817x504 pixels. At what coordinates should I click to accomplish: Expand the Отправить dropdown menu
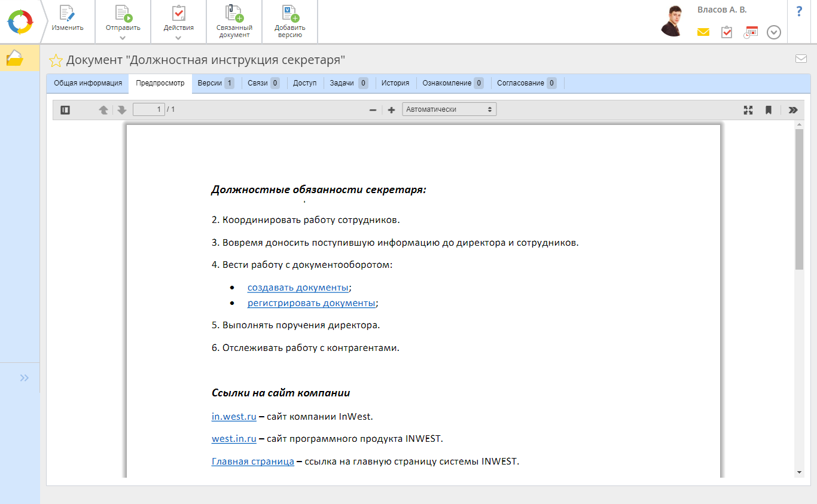(123, 38)
